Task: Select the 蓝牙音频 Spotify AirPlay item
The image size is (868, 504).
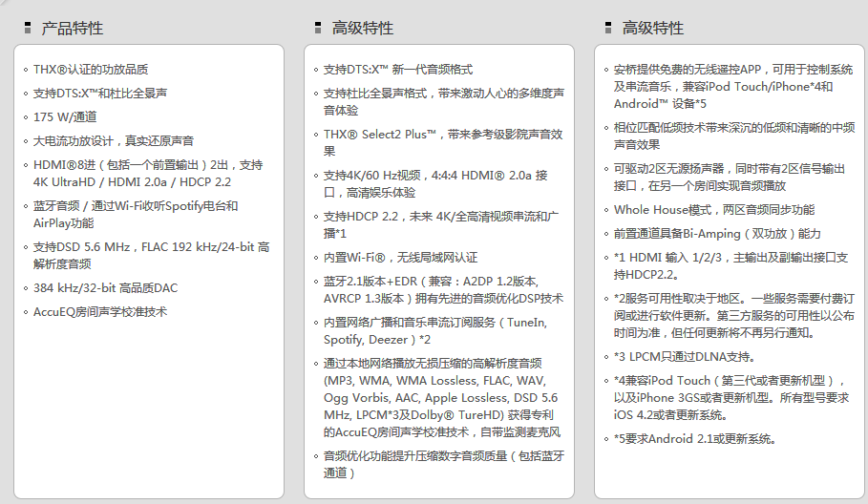Action: 136,214
